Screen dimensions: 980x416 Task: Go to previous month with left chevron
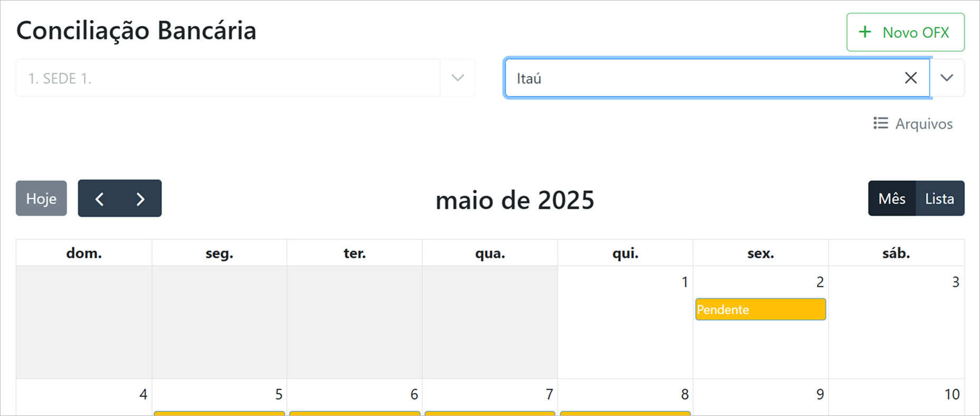(x=99, y=199)
